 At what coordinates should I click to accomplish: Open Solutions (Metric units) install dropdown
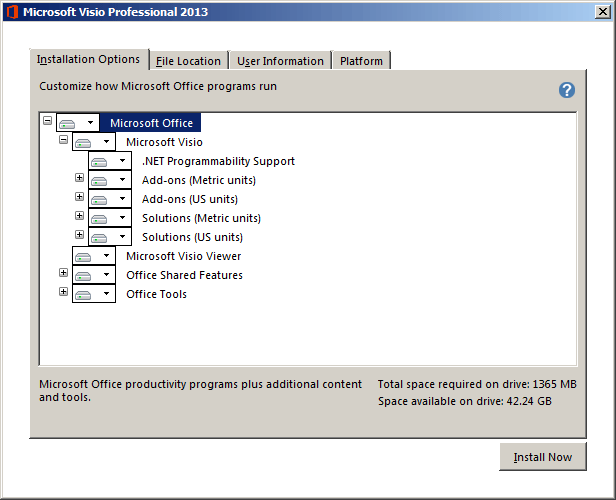pos(110,218)
